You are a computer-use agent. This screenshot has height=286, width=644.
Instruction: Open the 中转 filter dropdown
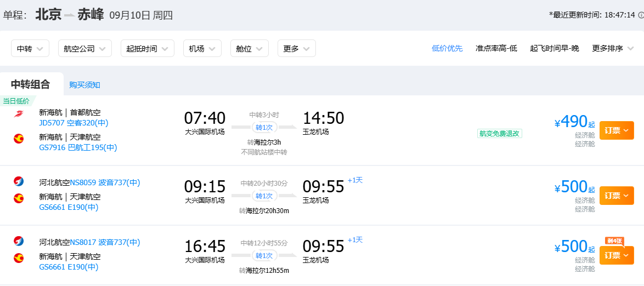click(x=30, y=48)
